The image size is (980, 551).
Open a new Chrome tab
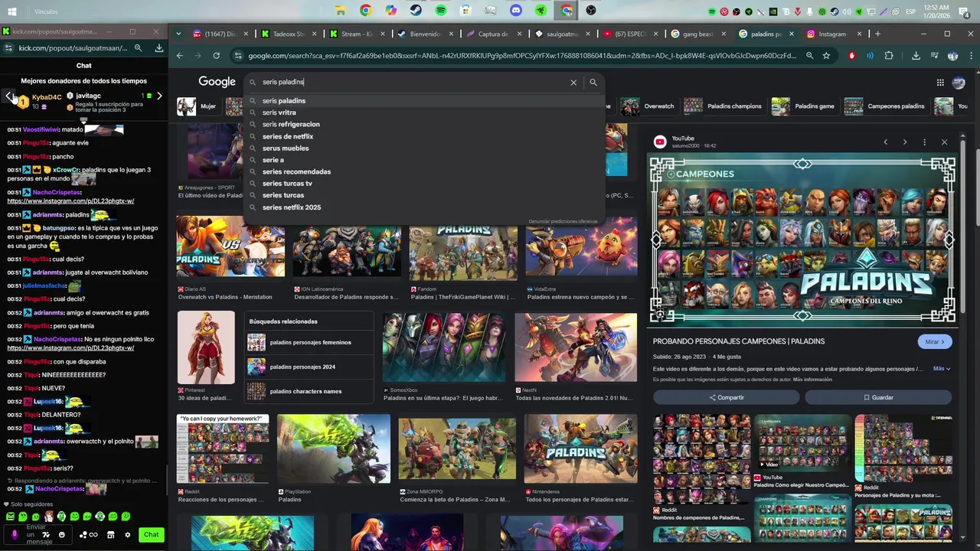[877, 34]
